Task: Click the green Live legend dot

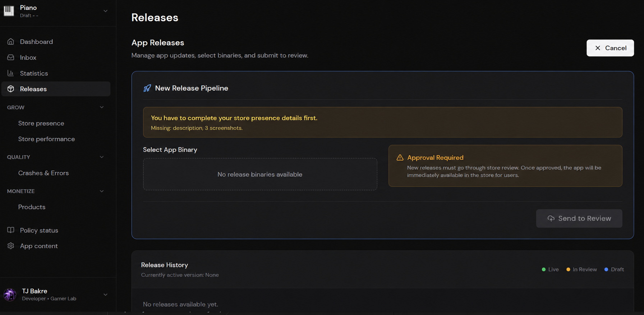Action: coord(544,269)
